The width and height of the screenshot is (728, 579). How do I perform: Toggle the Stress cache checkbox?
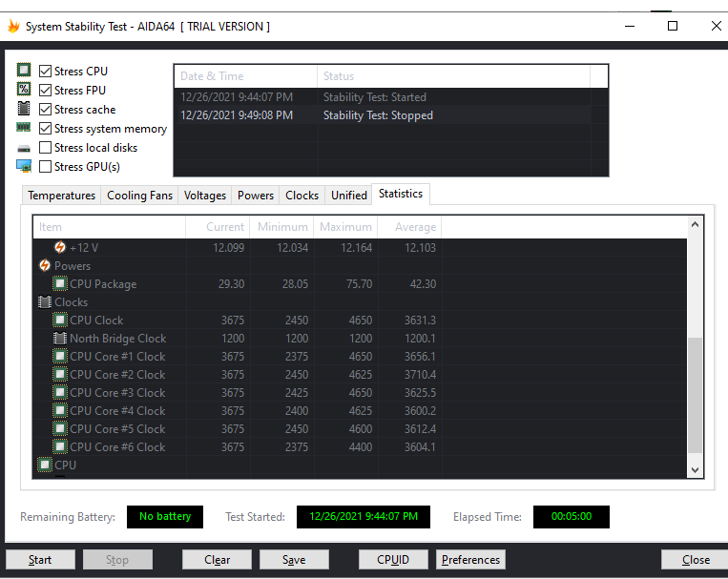pyautogui.click(x=45, y=109)
